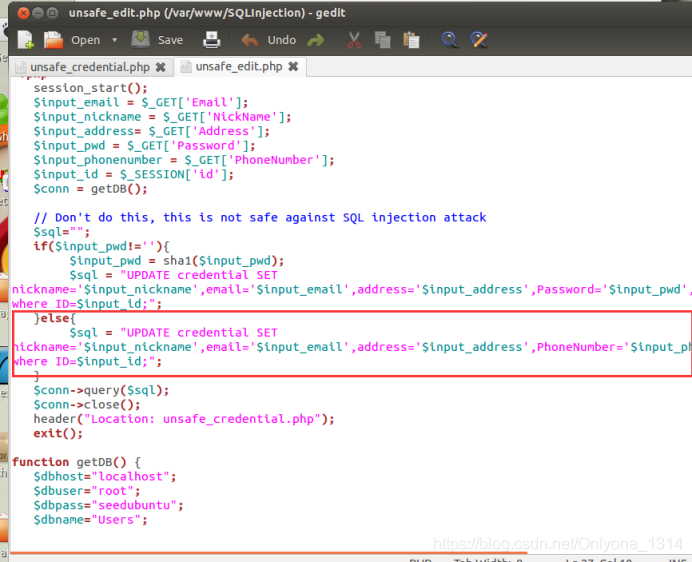The image size is (692, 562).
Task: Create a new document with the toolbar icon
Action: coord(26,40)
